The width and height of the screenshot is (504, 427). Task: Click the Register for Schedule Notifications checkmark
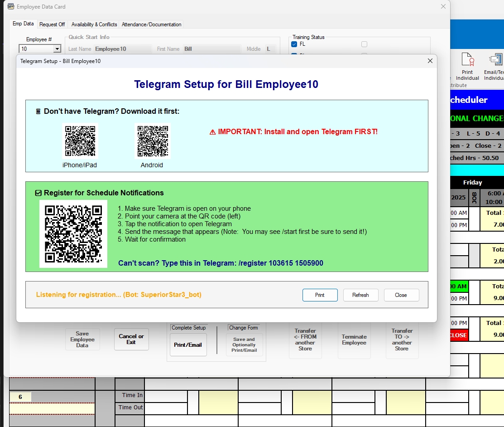(38, 193)
